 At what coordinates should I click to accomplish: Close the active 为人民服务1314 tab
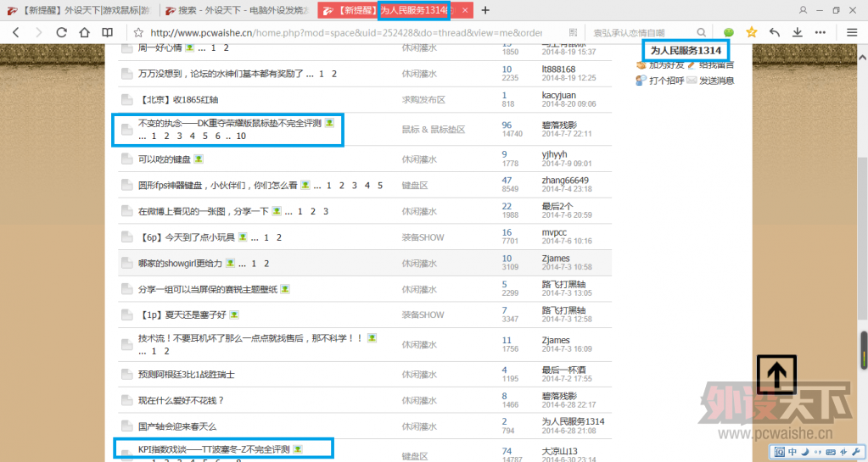pos(465,10)
